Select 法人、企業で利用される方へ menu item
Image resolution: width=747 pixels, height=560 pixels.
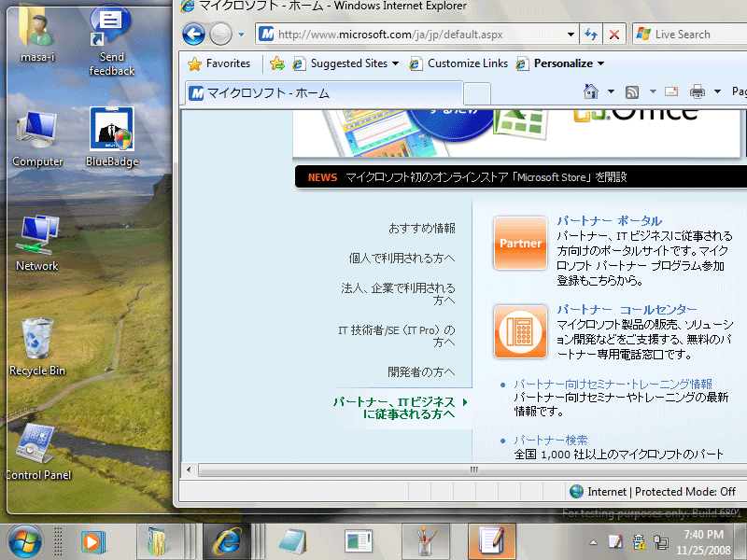tap(398, 294)
